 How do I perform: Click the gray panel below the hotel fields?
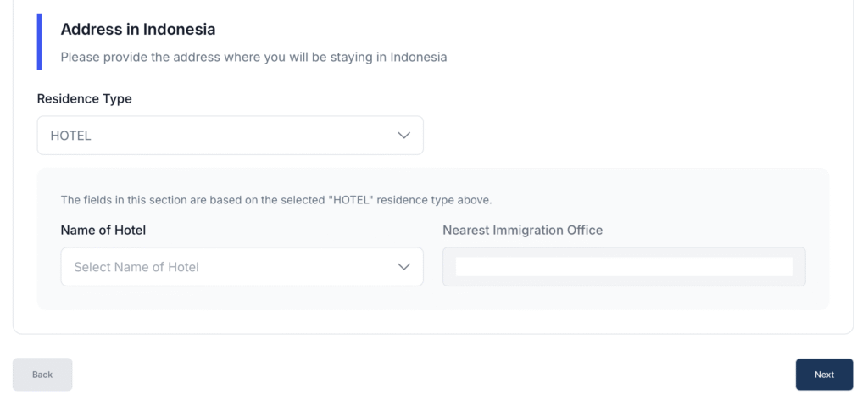[432, 298]
